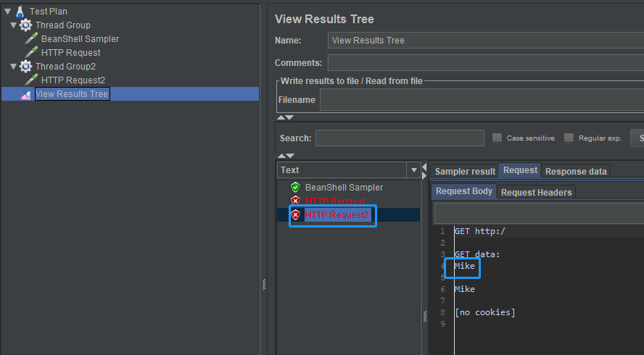
Task: Select Test Plan in the tree
Action: tap(48, 12)
